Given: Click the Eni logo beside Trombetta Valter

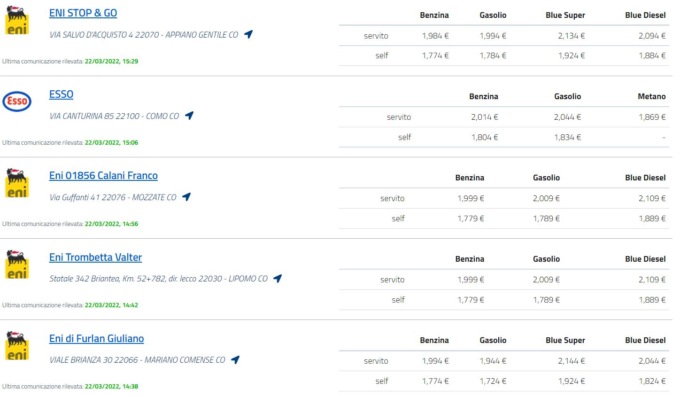Looking at the screenshot, I should click(x=17, y=265).
